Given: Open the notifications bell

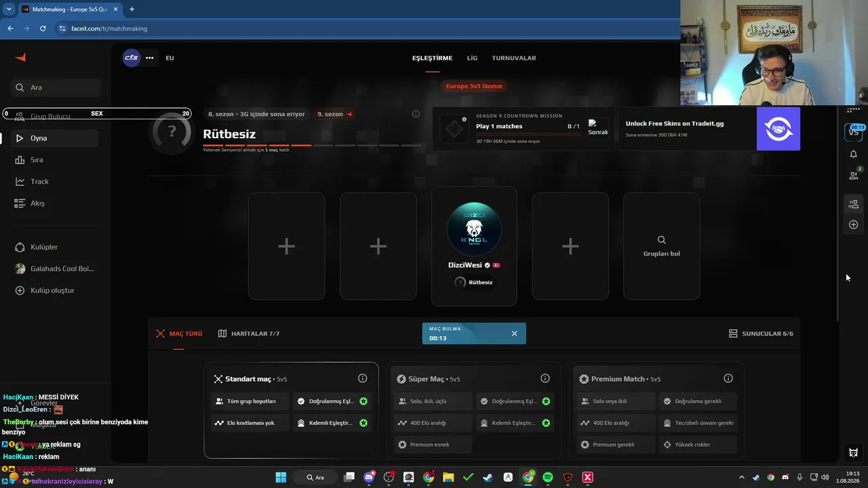Looking at the screenshot, I should pos(853,155).
